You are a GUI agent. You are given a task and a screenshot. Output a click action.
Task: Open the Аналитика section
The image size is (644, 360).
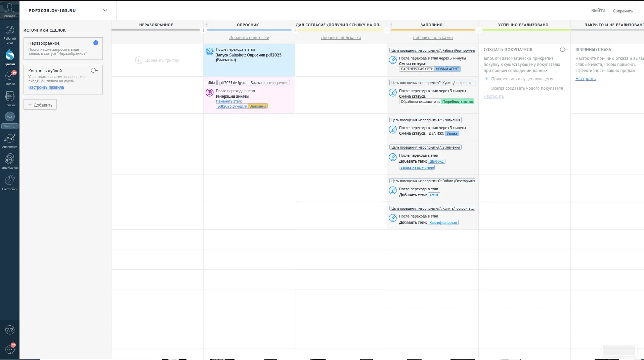(x=10, y=141)
